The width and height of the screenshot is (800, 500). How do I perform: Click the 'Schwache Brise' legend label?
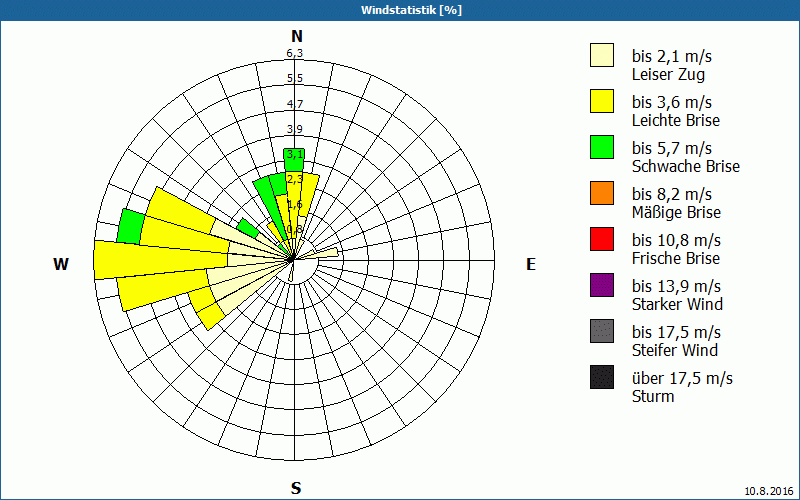click(x=686, y=166)
